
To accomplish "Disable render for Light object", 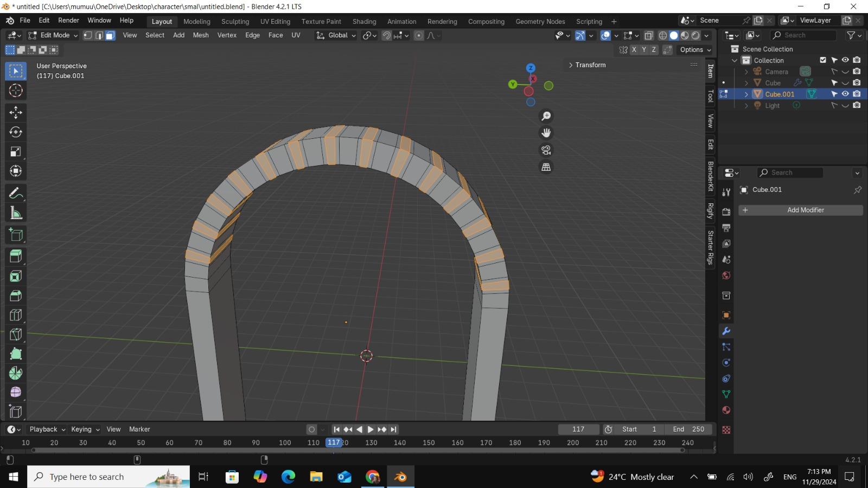I will [x=857, y=105].
